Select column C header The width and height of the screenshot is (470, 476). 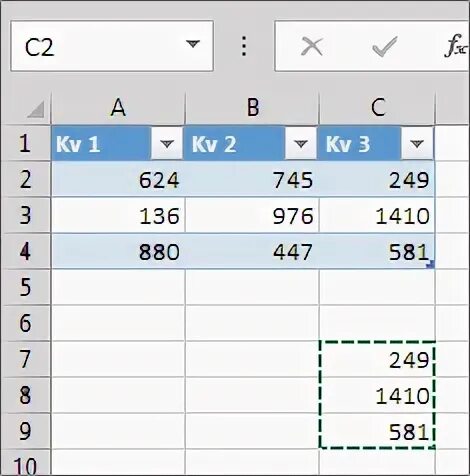tap(377, 108)
